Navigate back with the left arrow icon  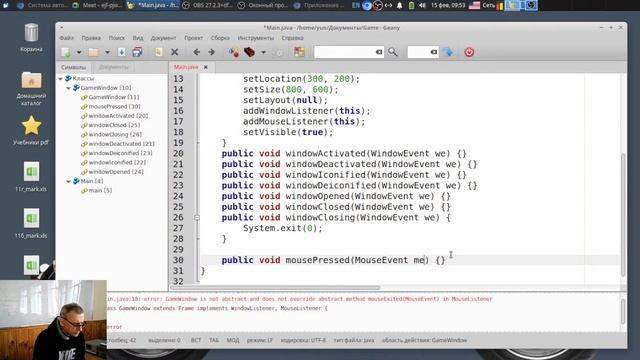pyautogui.click(x=196, y=52)
